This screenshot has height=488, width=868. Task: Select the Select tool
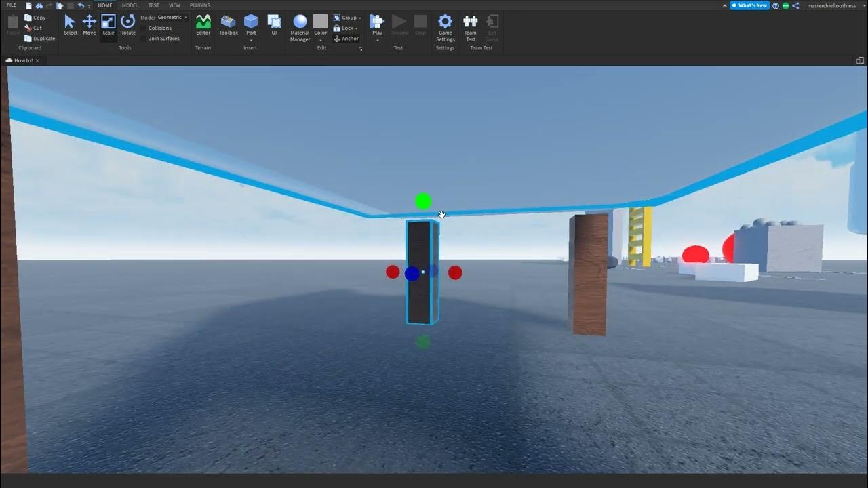(71, 24)
